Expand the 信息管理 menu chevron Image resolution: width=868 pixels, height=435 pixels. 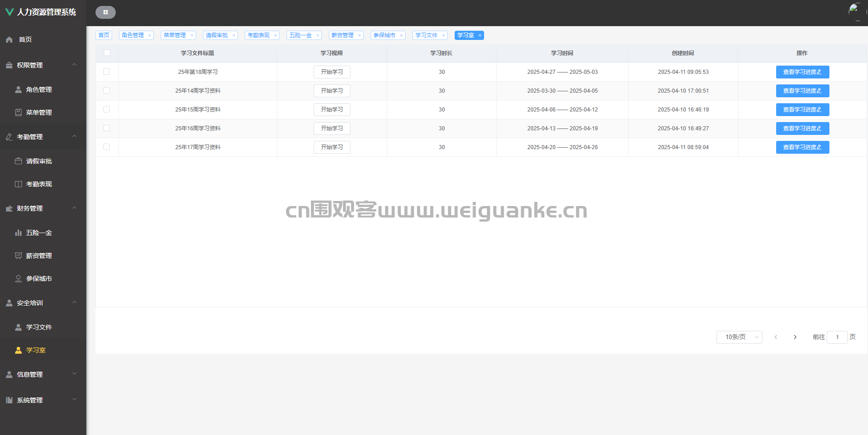pyautogui.click(x=74, y=374)
